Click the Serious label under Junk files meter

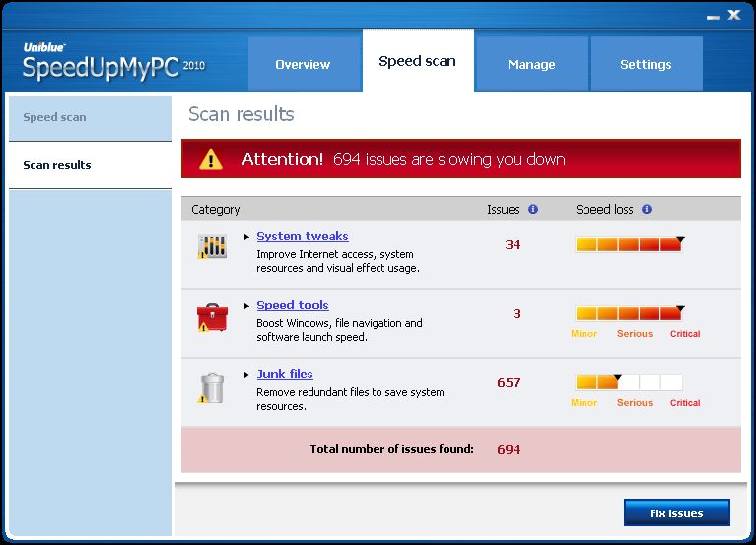click(x=635, y=403)
